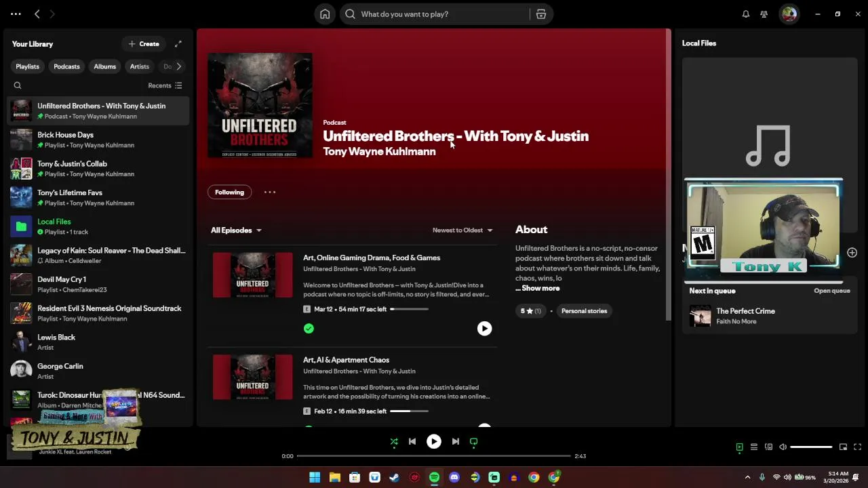Toggle the saved checkmark on first episode
Screen dimensions: 868x488
point(309,329)
